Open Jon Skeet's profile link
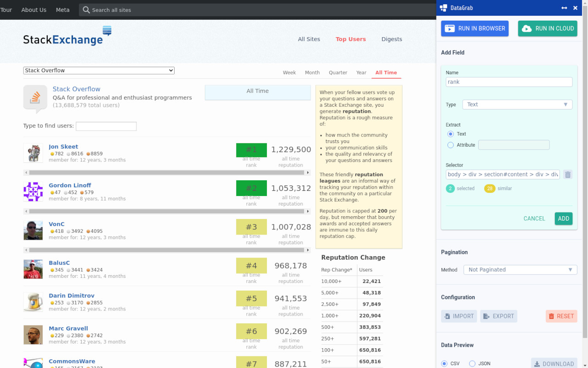The width and height of the screenshot is (588, 368). coord(63,147)
